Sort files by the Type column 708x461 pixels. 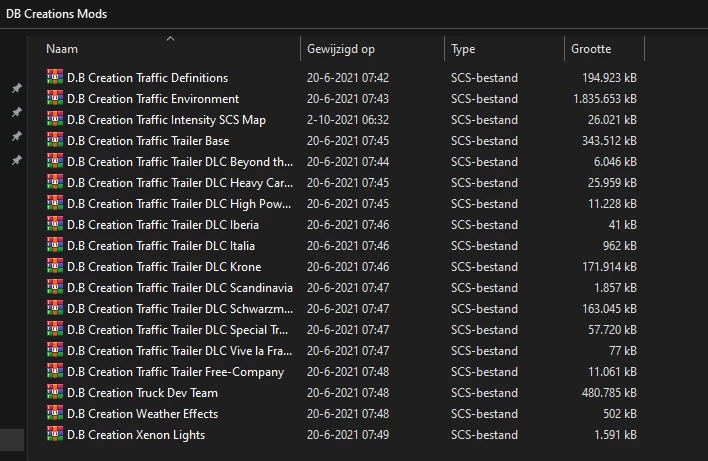point(463,49)
